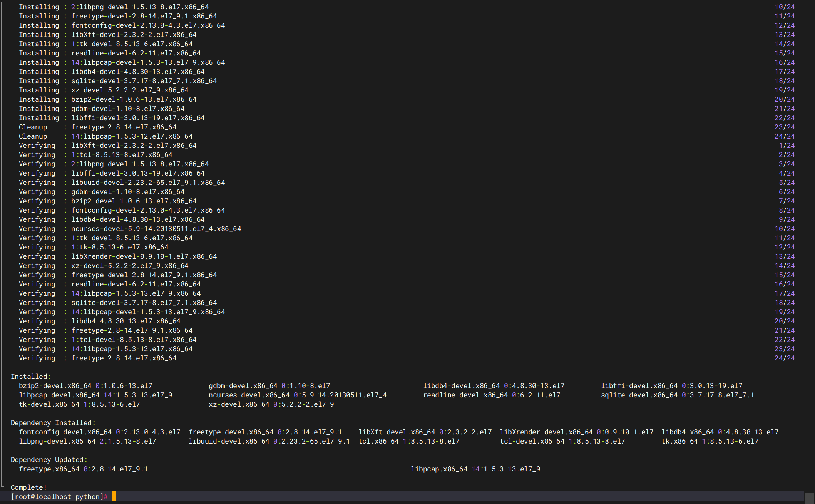
Task: Click tk.x86_64 in the Dependency Installed list
Action: (679, 441)
